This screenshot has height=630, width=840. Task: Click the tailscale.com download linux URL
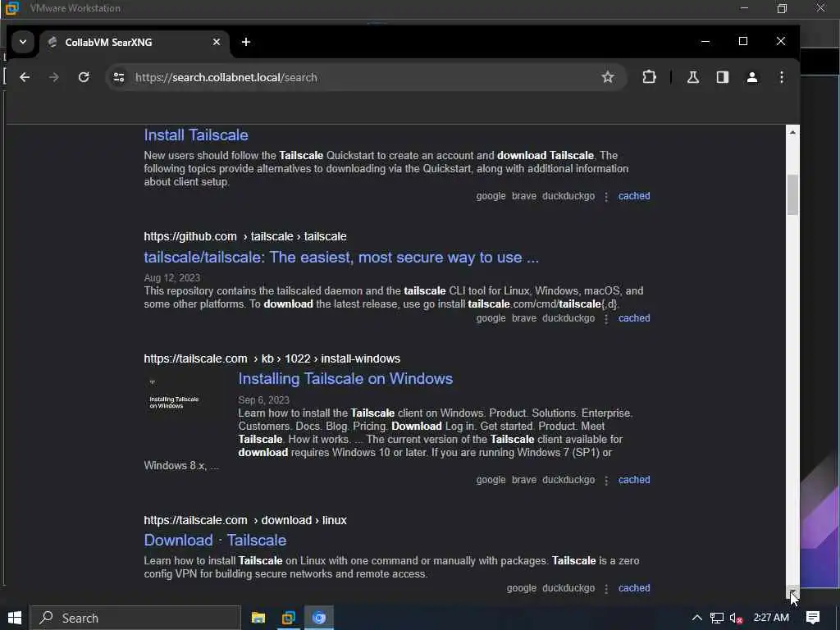coord(245,520)
